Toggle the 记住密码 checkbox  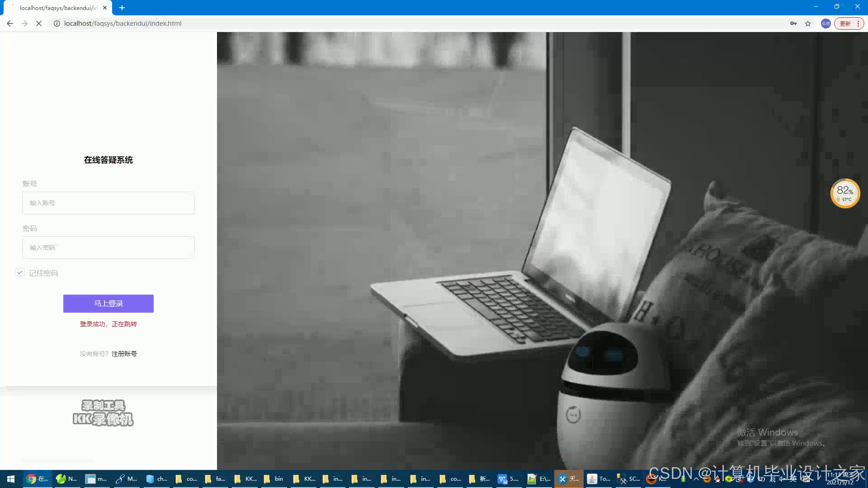19,273
